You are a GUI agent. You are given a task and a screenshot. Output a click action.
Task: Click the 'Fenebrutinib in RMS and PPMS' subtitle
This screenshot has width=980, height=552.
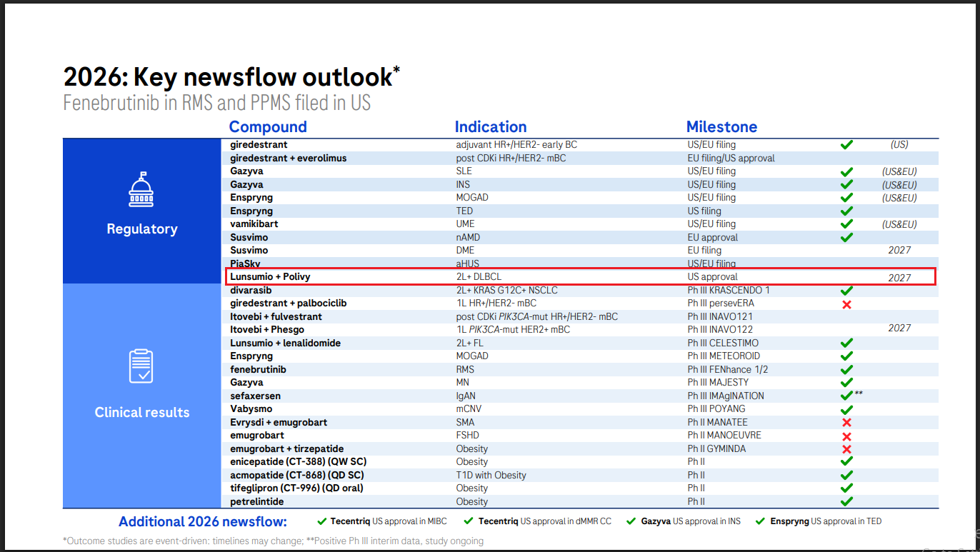(x=217, y=103)
